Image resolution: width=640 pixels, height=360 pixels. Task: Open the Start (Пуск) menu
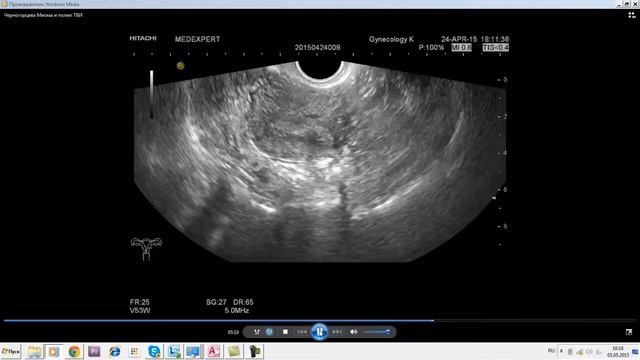[11, 351]
